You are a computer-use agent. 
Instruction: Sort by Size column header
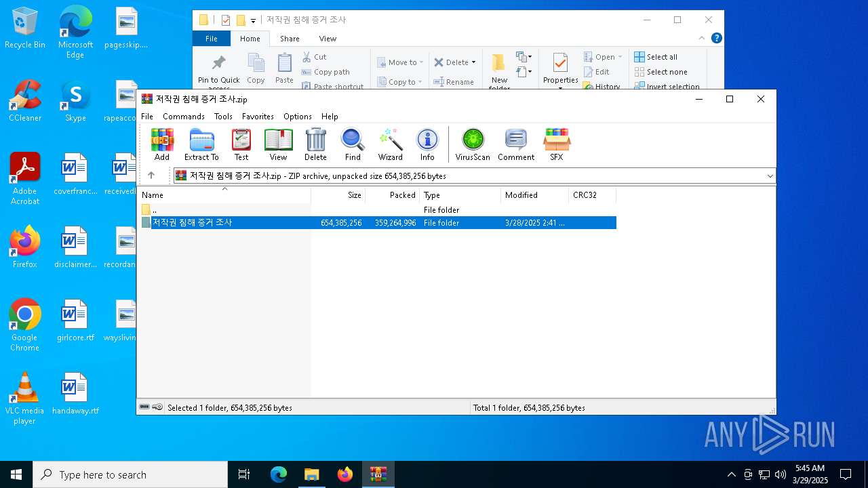(338, 195)
